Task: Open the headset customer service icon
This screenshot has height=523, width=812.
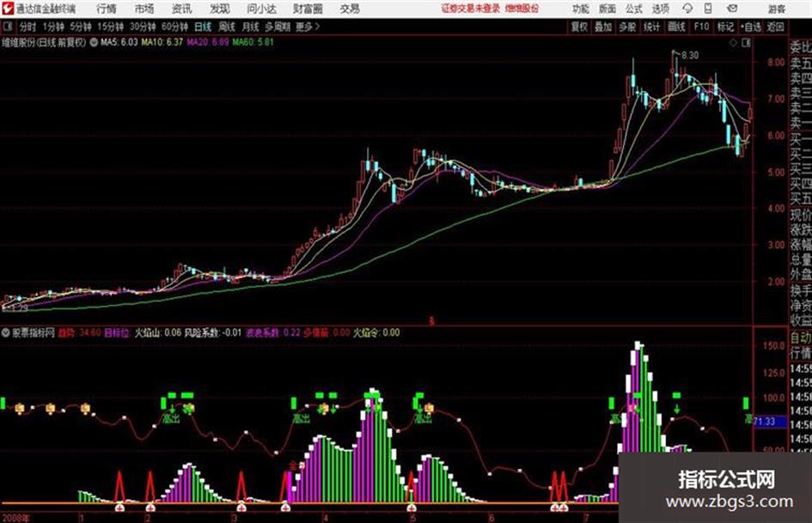Action: pyautogui.click(x=687, y=9)
